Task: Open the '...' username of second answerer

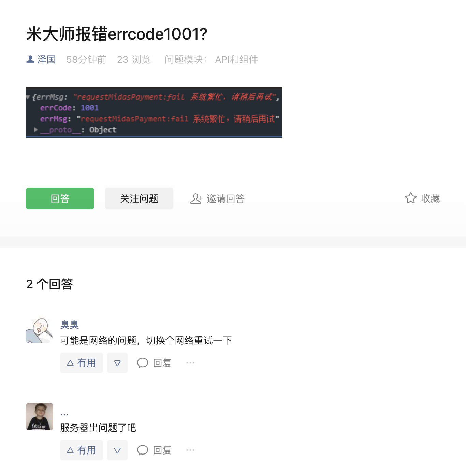Action: tap(64, 414)
